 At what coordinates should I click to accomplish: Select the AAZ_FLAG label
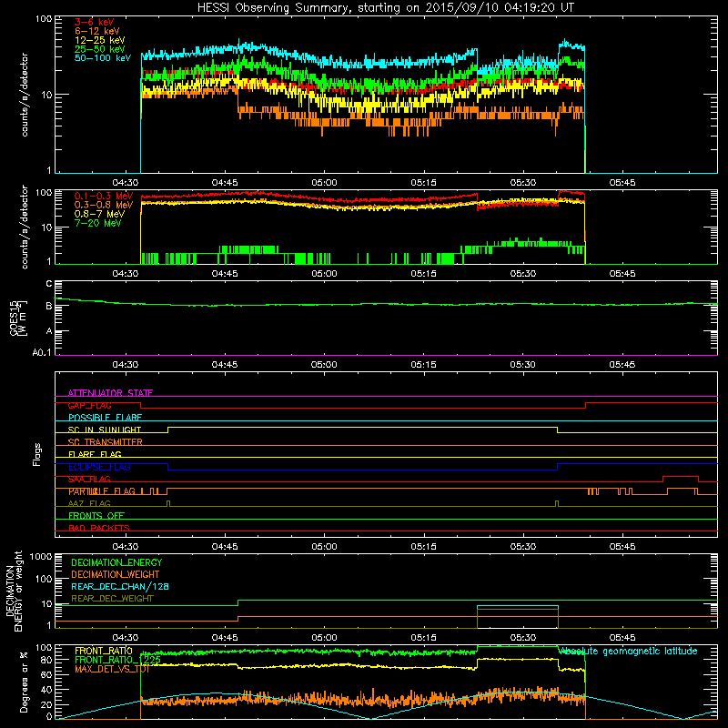(89, 504)
